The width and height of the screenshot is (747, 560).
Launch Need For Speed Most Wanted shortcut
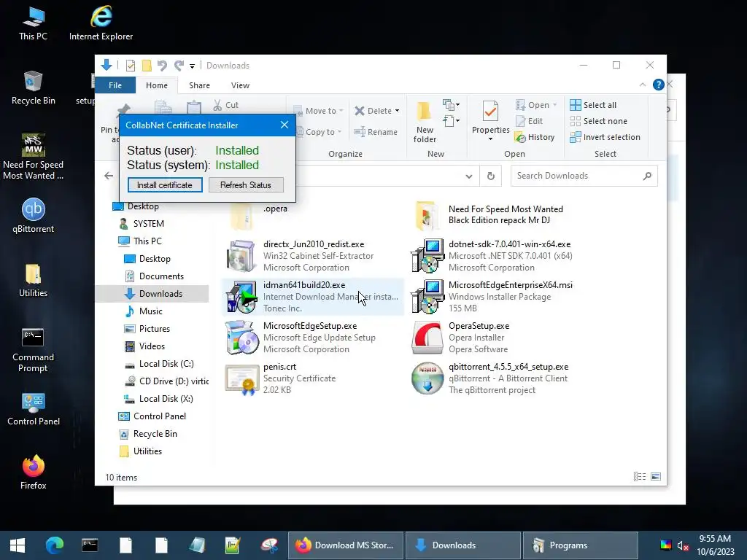tap(34, 157)
